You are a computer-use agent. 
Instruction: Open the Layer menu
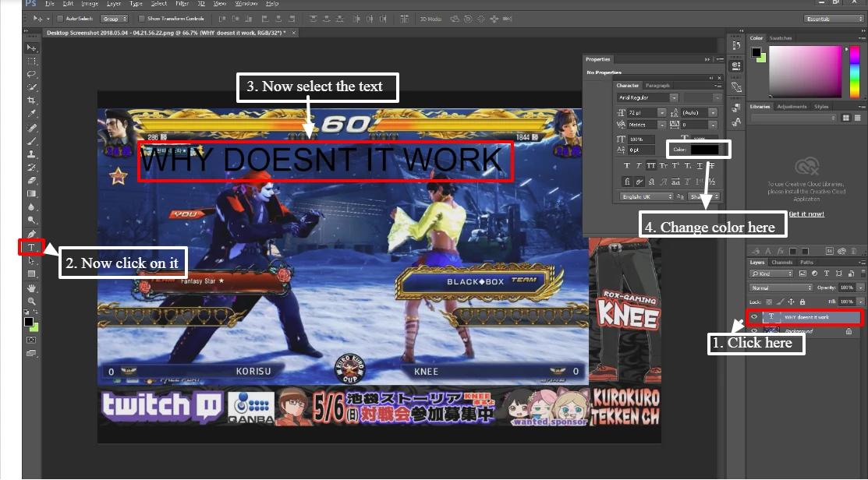[114, 3]
